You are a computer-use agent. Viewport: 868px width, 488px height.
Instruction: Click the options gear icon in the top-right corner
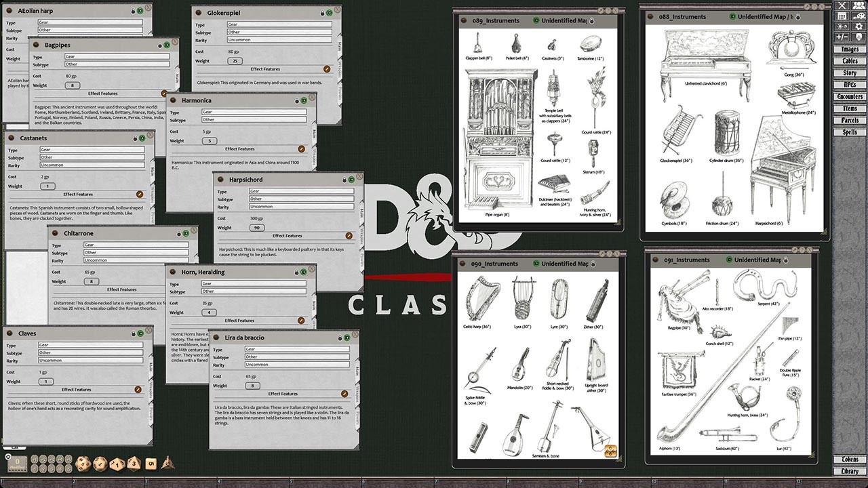[x=859, y=27]
